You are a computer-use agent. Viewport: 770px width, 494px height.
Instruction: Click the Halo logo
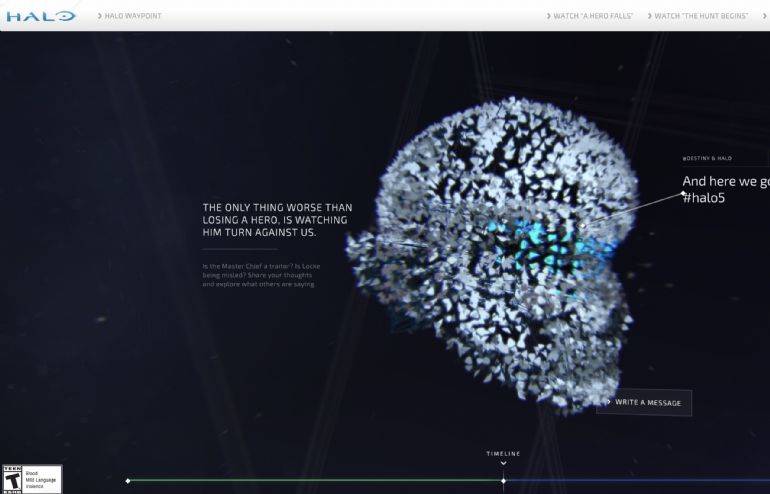pyautogui.click(x=41, y=16)
